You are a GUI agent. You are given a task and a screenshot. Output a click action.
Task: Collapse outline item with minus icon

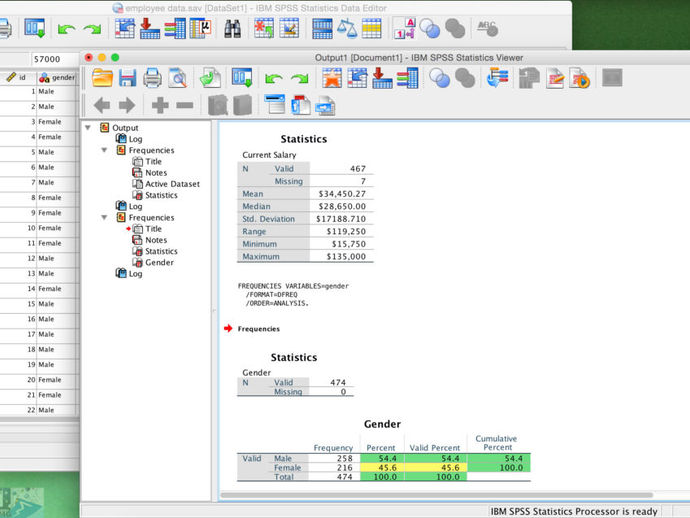click(185, 105)
